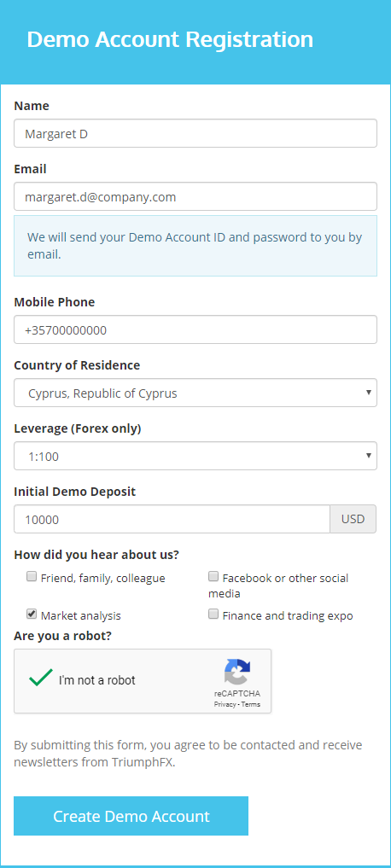Toggle the Friend, family, colleague checkbox
Screen dimensions: 391x868
pos(32,576)
